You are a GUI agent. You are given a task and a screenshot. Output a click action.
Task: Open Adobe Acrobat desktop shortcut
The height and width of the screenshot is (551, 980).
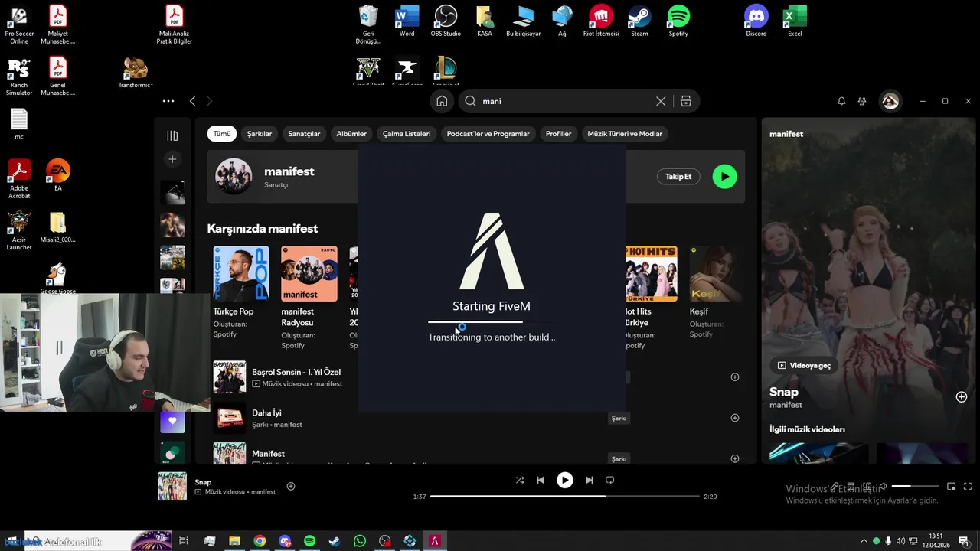pyautogui.click(x=19, y=179)
